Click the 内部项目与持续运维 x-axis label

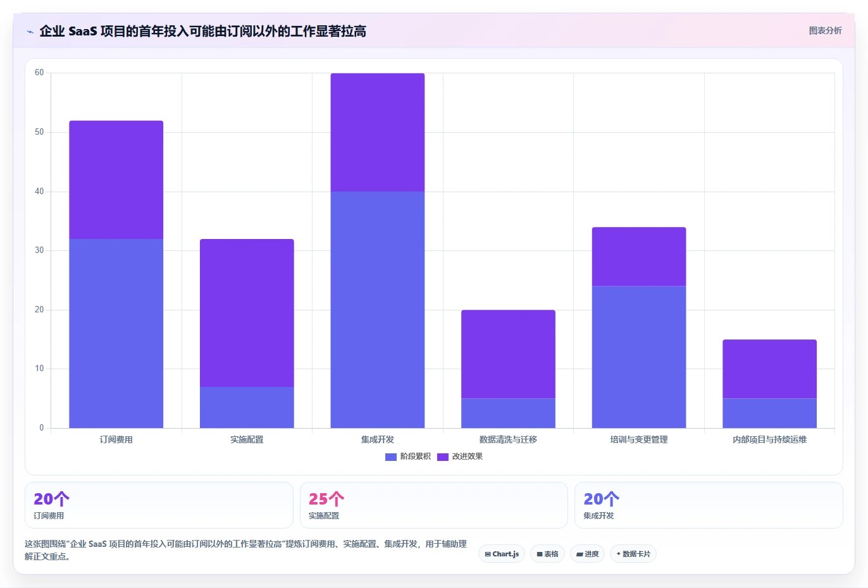click(x=769, y=439)
